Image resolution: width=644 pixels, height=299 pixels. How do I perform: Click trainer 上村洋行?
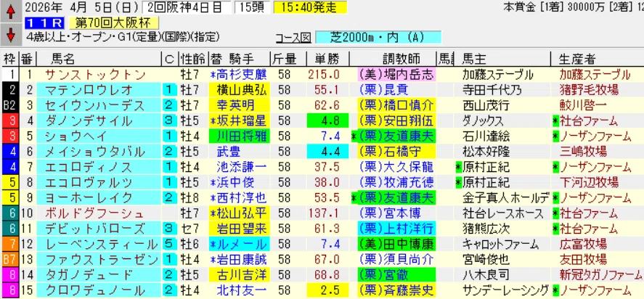click(396, 229)
